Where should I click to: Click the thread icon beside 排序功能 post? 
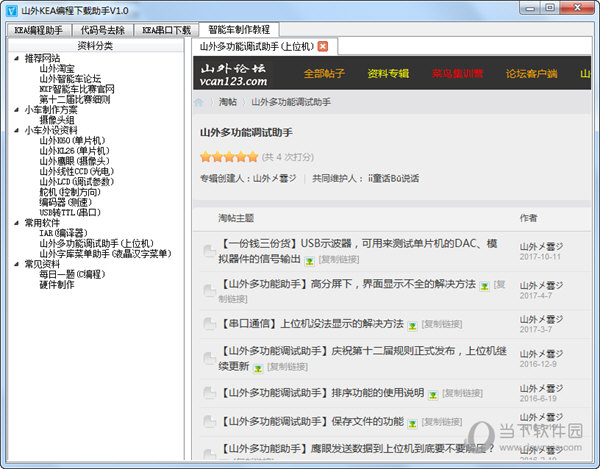pos(209,392)
